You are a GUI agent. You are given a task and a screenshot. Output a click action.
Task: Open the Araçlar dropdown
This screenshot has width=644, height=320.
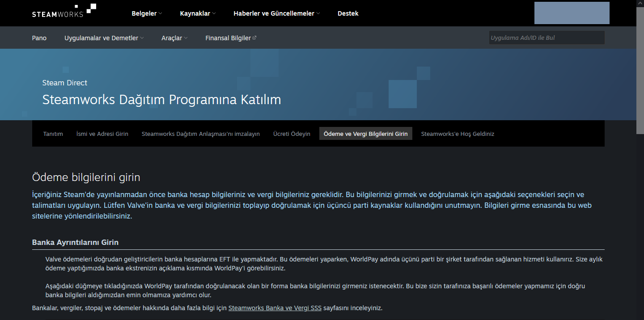[174, 38]
